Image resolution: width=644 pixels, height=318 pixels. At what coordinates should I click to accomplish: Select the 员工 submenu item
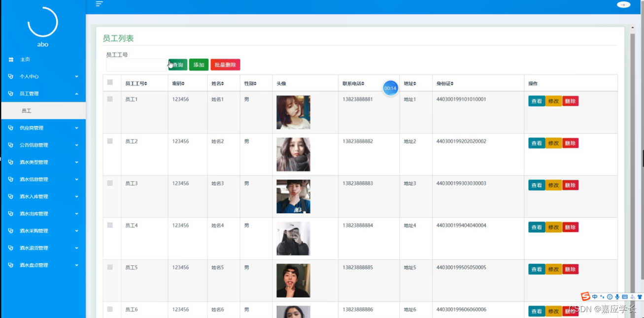coord(43,111)
